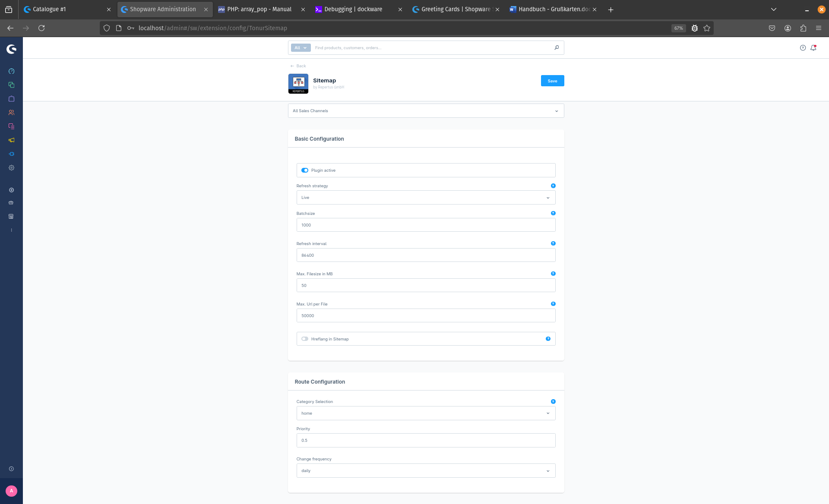Click the Save button
Image resolution: width=829 pixels, height=504 pixels.
point(552,81)
